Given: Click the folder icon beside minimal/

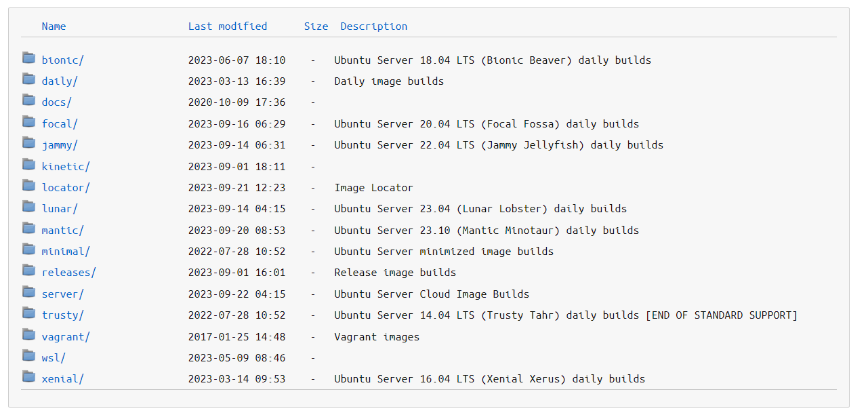Looking at the screenshot, I should coord(28,249).
